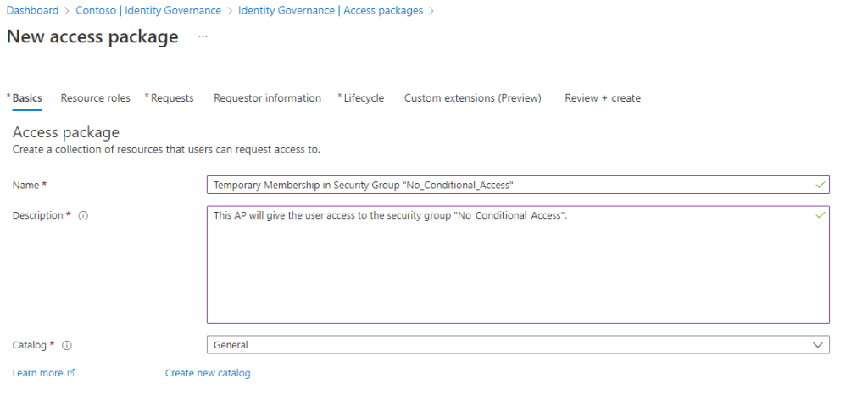The width and height of the screenshot is (868, 395).
Task: Open Contoso | Identity Governance breadcrumb
Action: coord(149,11)
